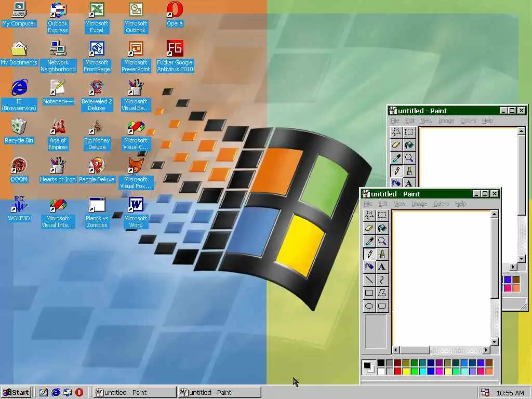
Task: Select the Peggle Deluxe desktop icon
Action: 97,170
